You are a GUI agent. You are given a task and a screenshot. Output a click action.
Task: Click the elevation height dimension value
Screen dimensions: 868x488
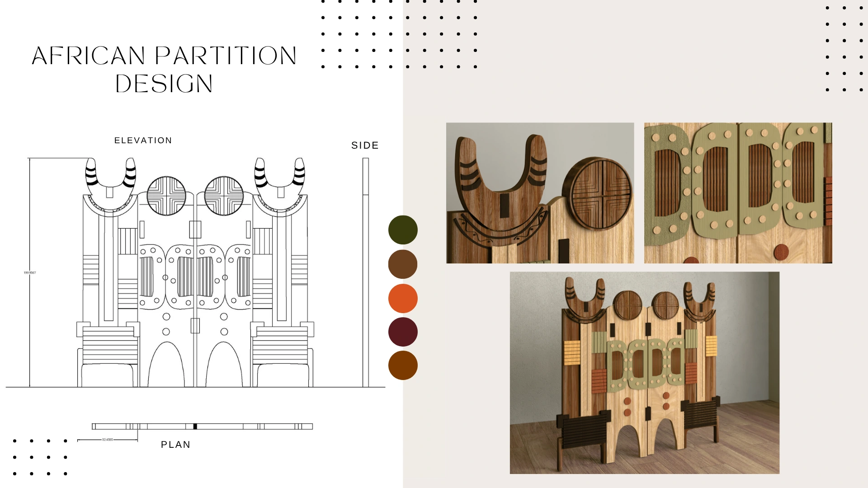pos(30,273)
